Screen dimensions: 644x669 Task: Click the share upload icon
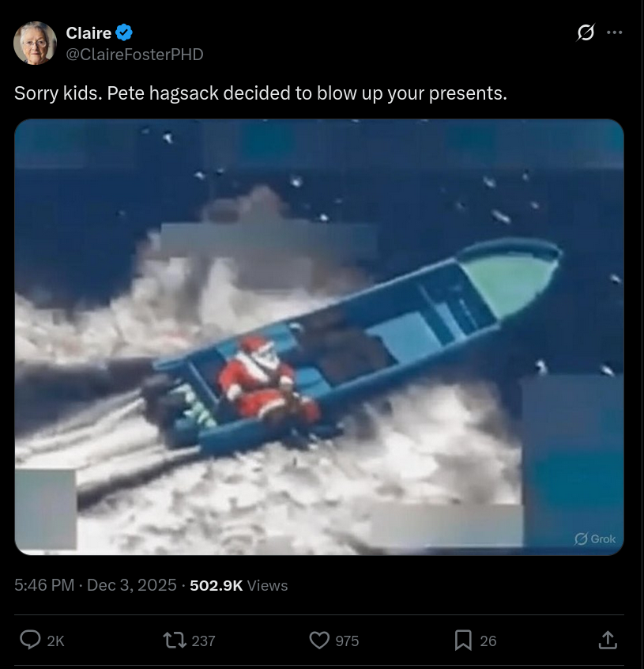pyautogui.click(x=608, y=640)
